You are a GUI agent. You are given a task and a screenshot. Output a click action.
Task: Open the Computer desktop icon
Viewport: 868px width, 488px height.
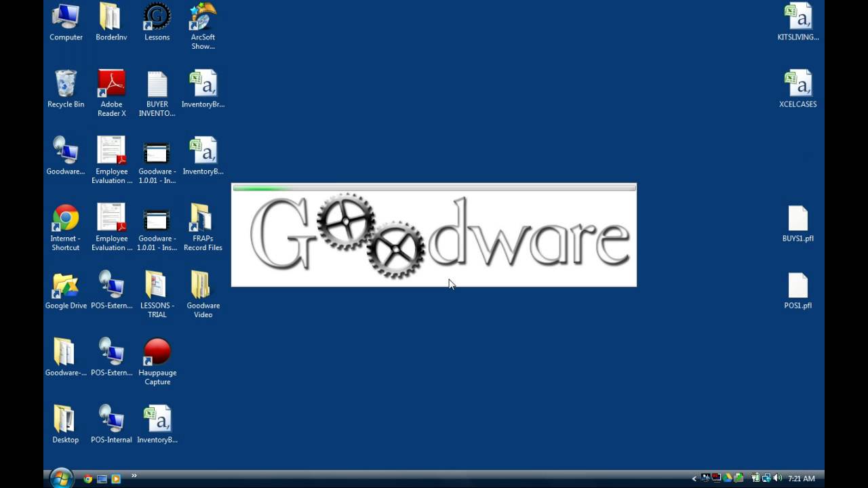[x=66, y=22]
